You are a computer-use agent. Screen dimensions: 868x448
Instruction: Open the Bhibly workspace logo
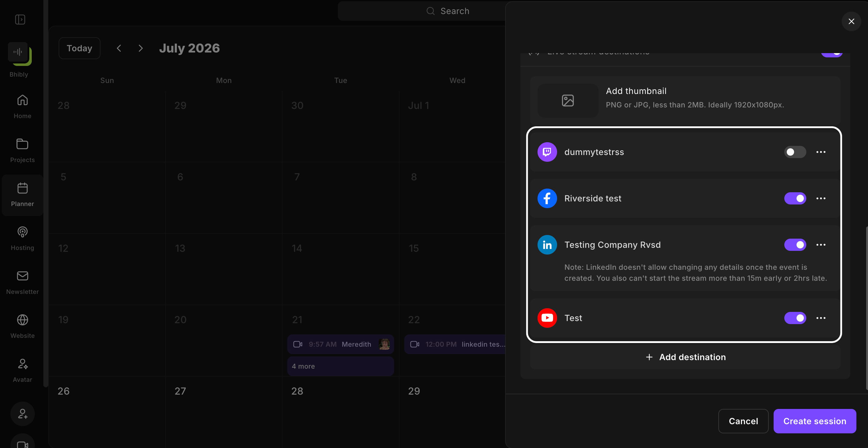(x=20, y=53)
